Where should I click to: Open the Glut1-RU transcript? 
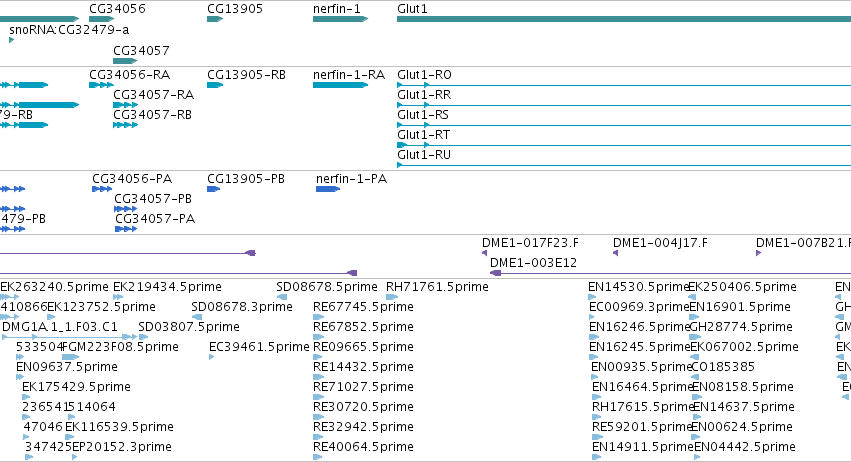tap(424, 155)
